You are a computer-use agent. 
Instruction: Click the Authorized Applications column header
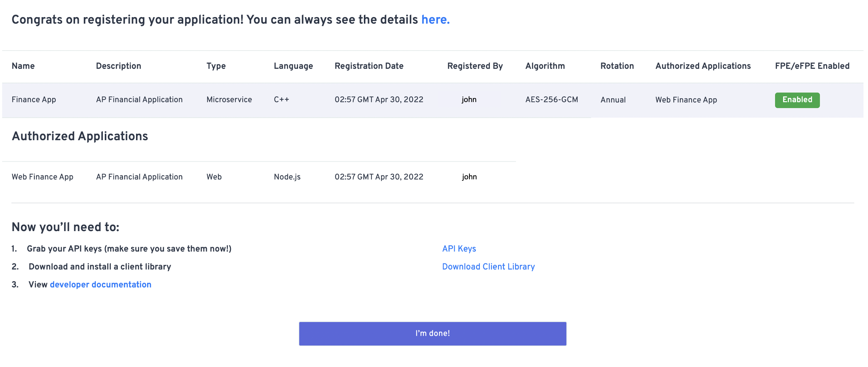(703, 66)
